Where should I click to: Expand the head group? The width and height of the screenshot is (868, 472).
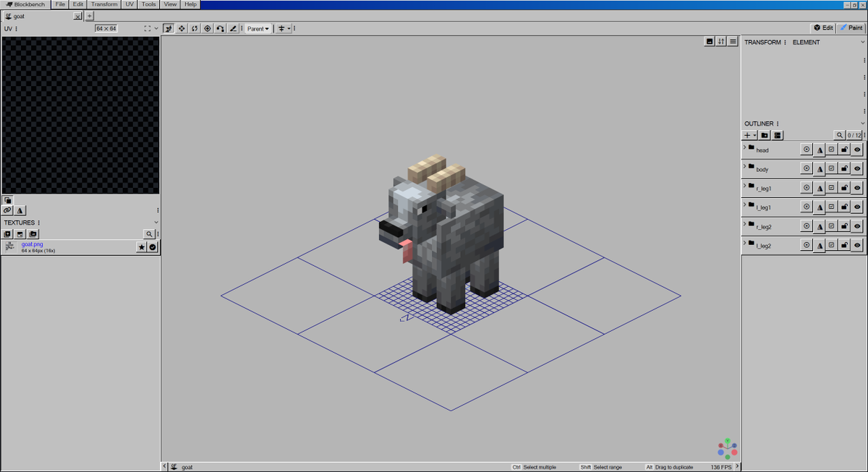(x=744, y=147)
